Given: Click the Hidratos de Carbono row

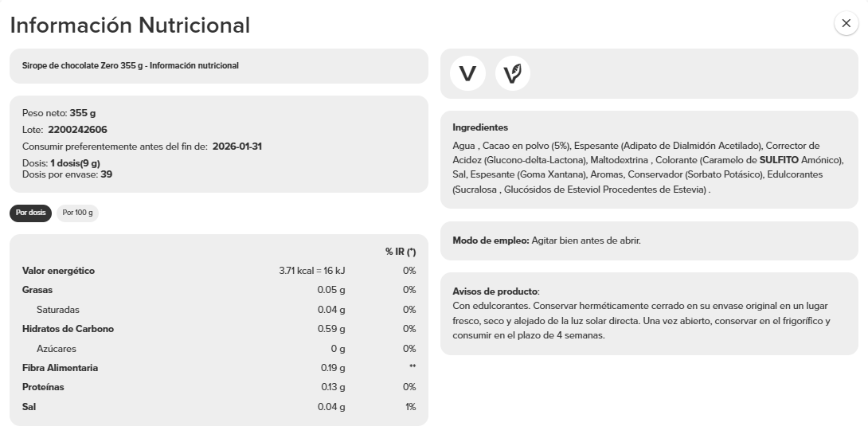Looking at the screenshot, I should coord(68,329).
